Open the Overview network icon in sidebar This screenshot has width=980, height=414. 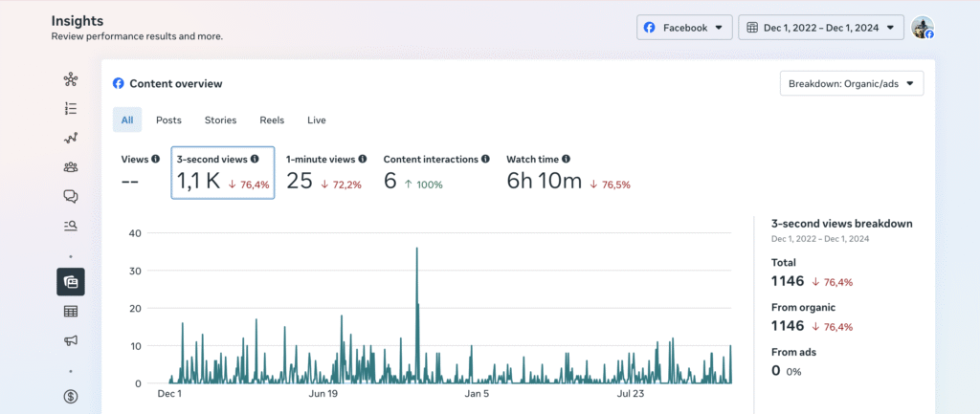click(x=70, y=79)
